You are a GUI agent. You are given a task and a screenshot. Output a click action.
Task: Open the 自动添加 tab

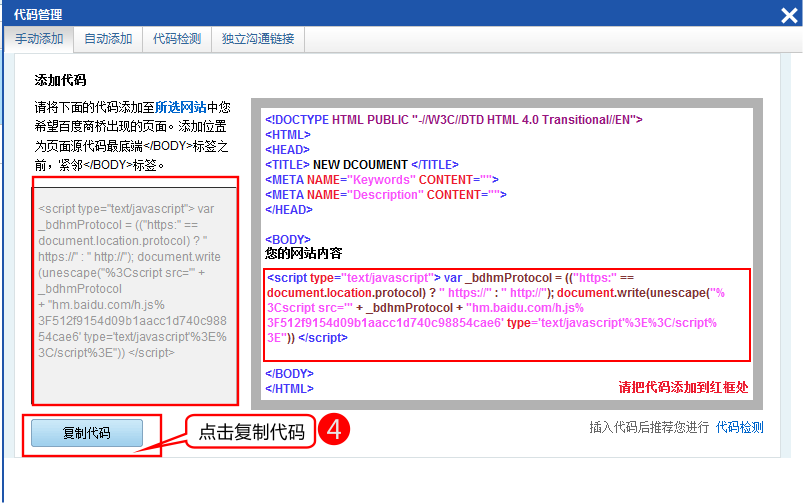[x=108, y=39]
